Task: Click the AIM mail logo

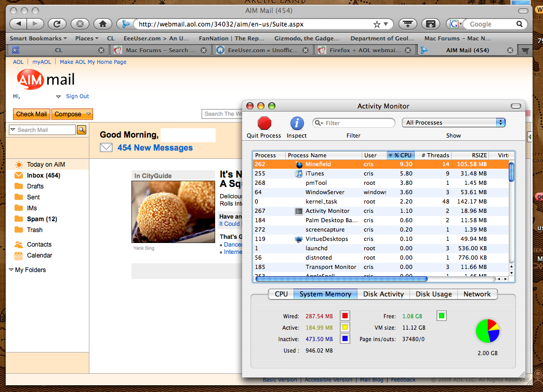Action: tap(46, 79)
